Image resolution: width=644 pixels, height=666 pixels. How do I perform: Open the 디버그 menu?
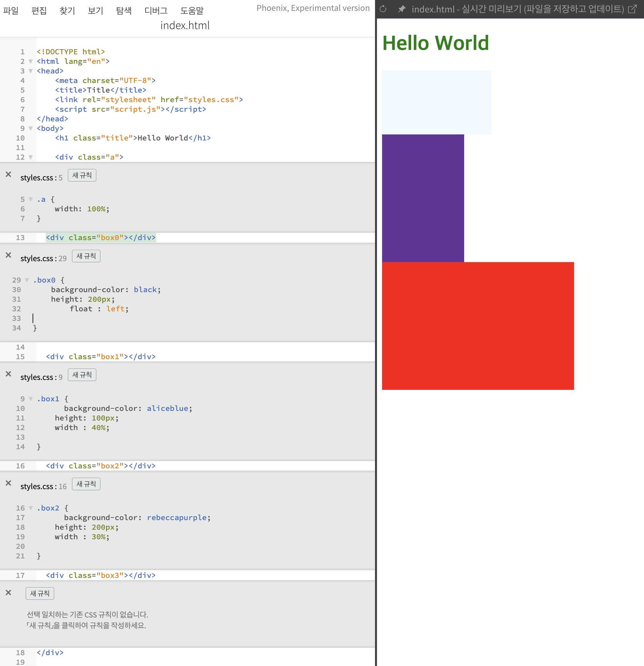[156, 11]
